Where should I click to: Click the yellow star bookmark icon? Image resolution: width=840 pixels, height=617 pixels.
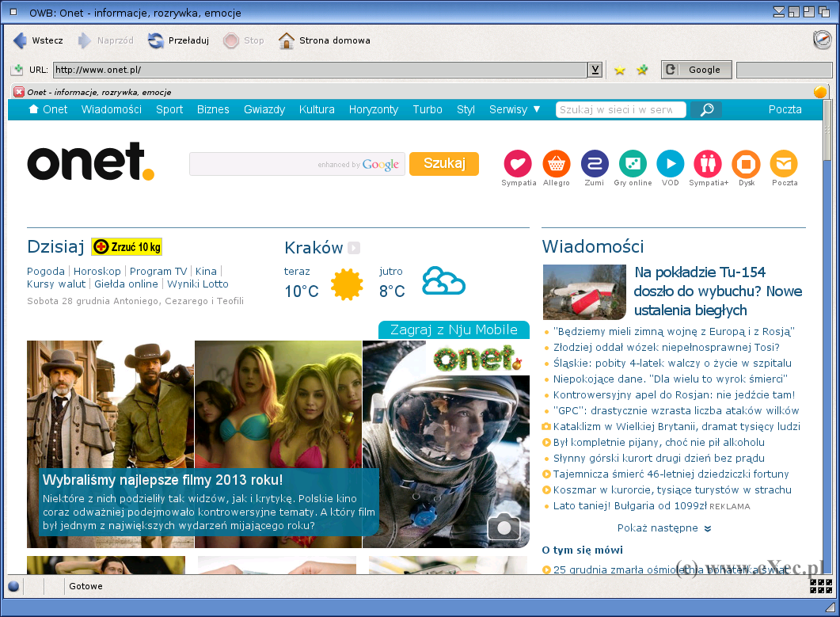pyautogui.click(x=620, y=70)
